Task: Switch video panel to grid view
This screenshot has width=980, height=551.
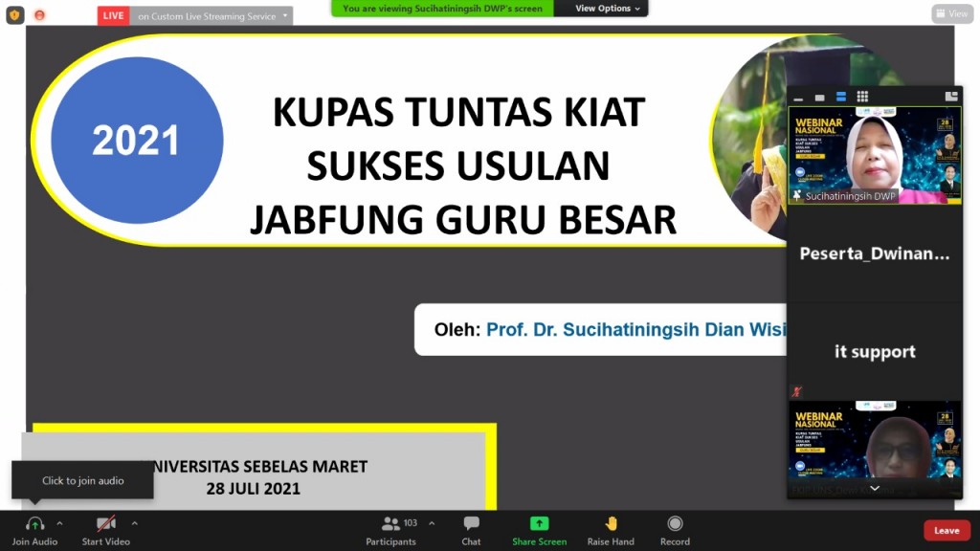Action: pyautogui.click(x=862, y=97)
